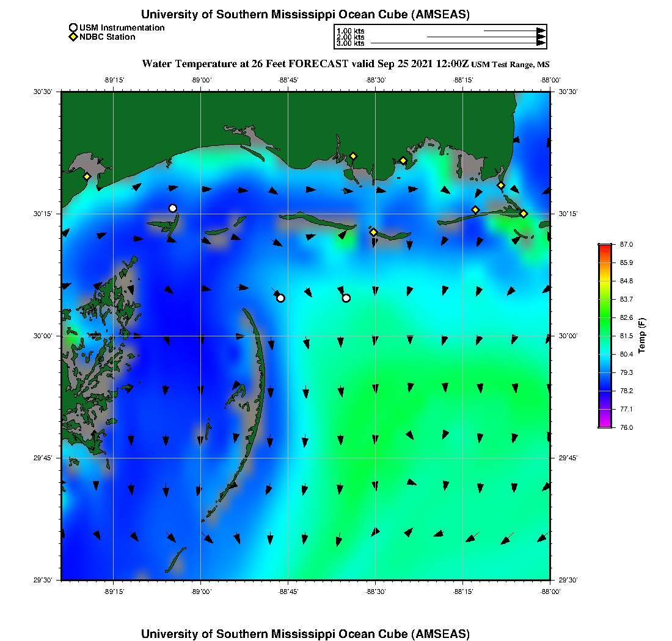Click the red top of temperature colorbar
The width and height of the screenshot is (672, 641).
(604, 247)
